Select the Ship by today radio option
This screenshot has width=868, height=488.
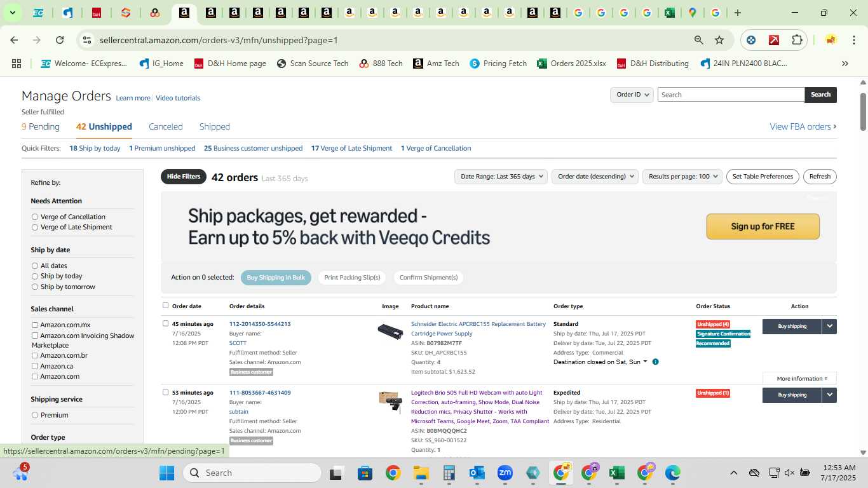point(35,276)
